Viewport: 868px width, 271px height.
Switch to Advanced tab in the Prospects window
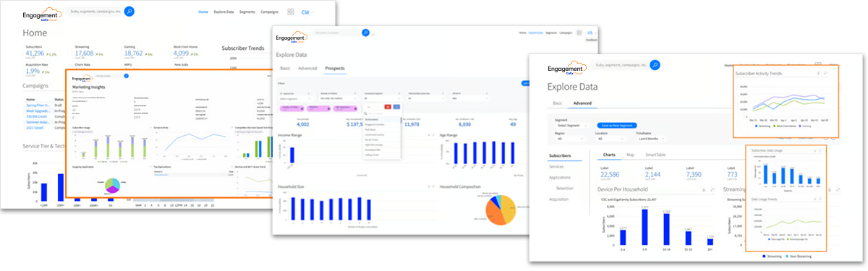click(308, 68)
